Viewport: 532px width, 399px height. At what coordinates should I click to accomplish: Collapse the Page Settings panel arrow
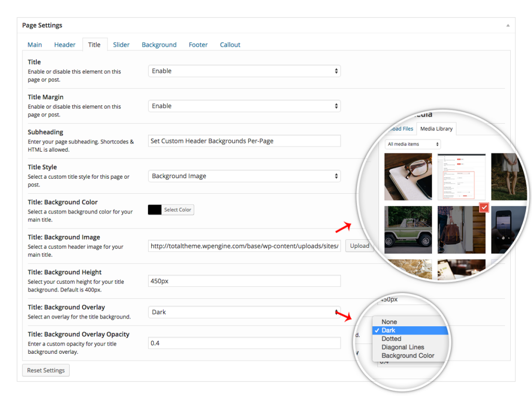coord(508,25)
